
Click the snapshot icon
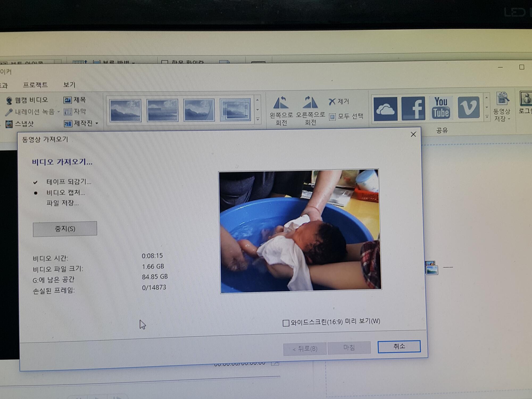(9, 124)
